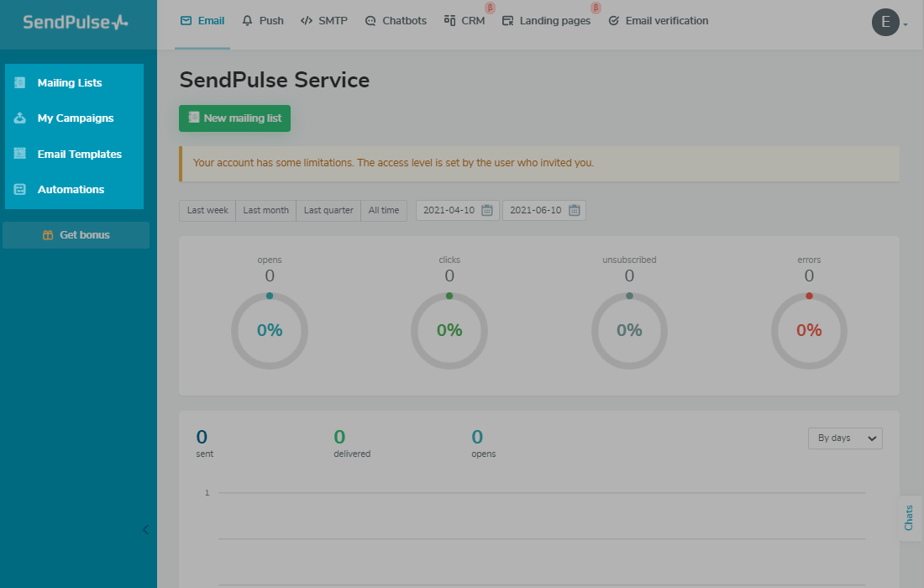Select the All time filter
Image resolution: width=924 pixels, height=588 pixels.
[384, 211]
